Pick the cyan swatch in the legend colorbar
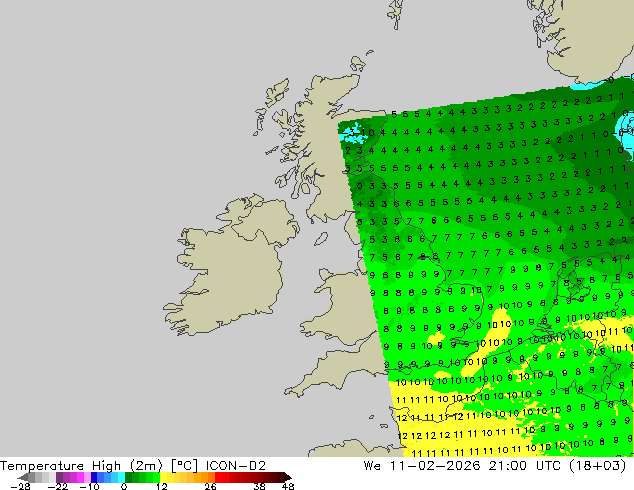634x490 pixels. [121, 477]
